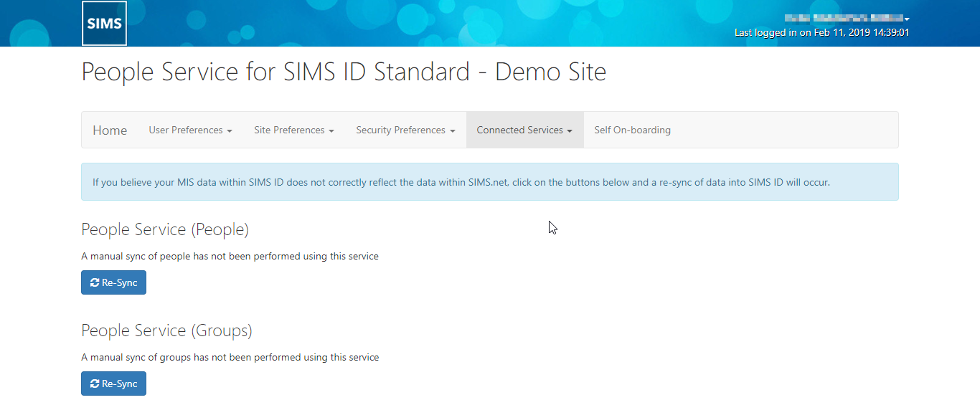Expand the User Preferences dropdown

190,130
